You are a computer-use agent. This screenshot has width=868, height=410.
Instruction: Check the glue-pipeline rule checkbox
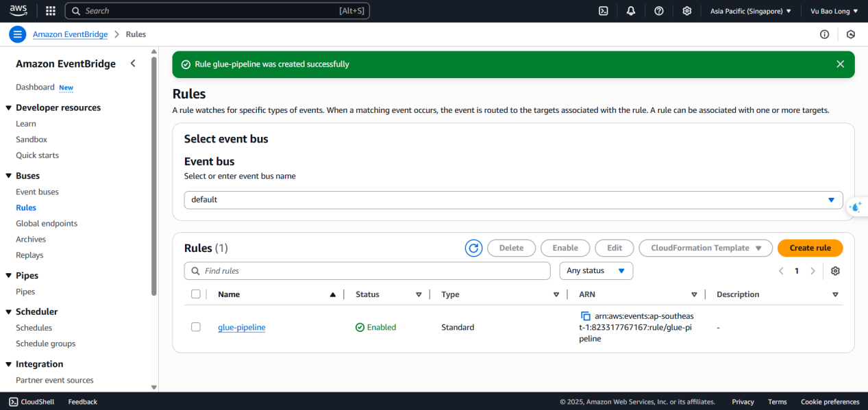tap(196, 327)
